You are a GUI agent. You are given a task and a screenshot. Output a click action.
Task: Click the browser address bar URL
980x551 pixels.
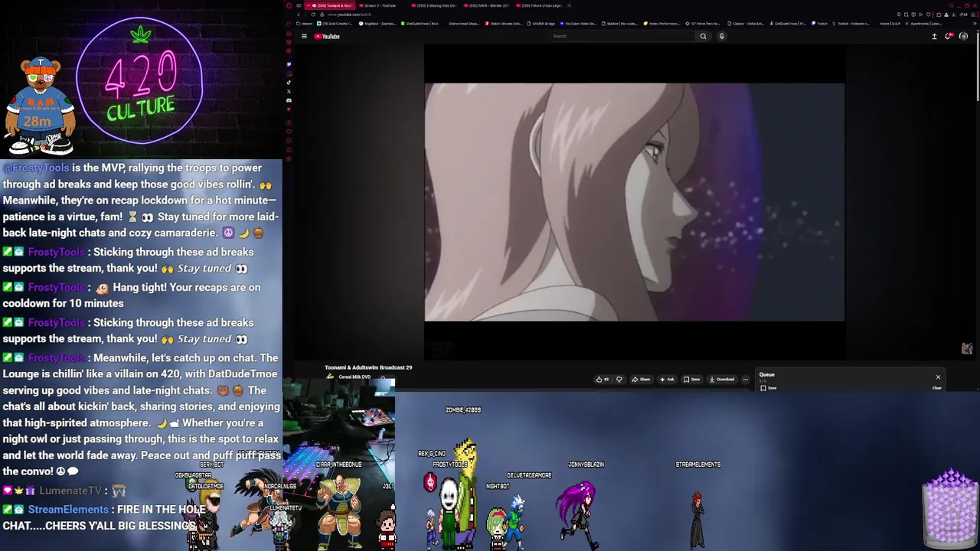coord(350,15)
